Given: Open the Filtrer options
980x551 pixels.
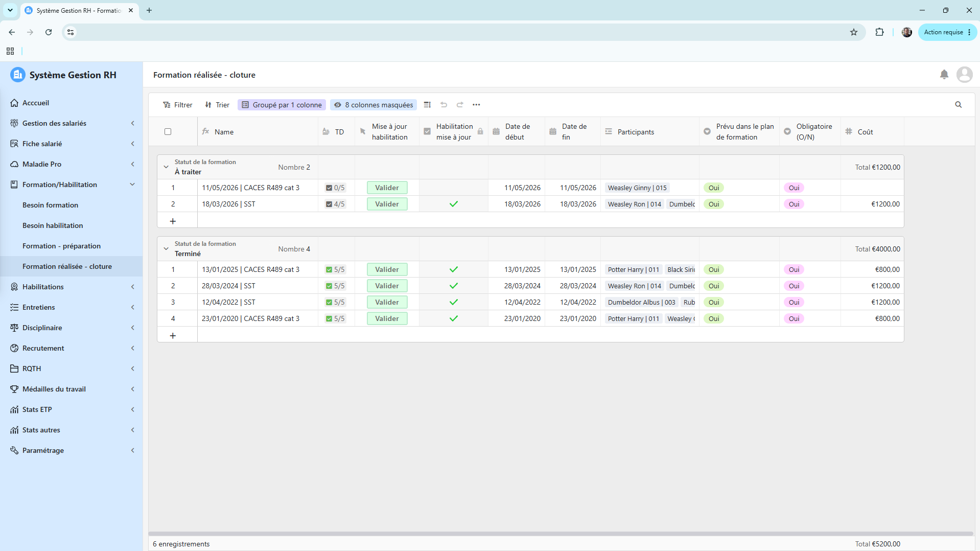Looking at the screenshot, I should [178, 105].
